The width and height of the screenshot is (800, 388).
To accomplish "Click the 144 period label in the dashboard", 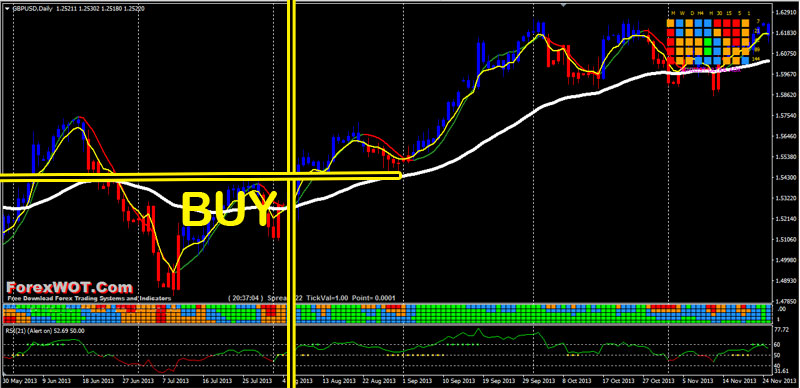I will (757, 59).
